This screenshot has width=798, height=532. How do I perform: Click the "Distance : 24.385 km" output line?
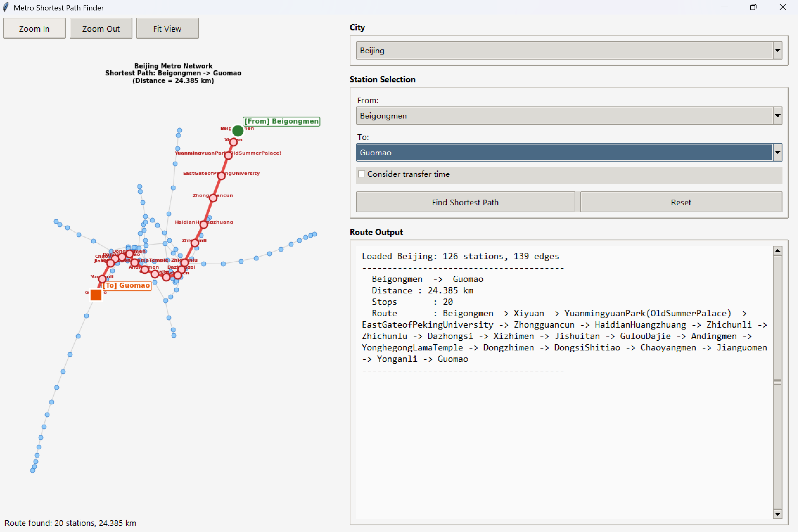[422, 291]
